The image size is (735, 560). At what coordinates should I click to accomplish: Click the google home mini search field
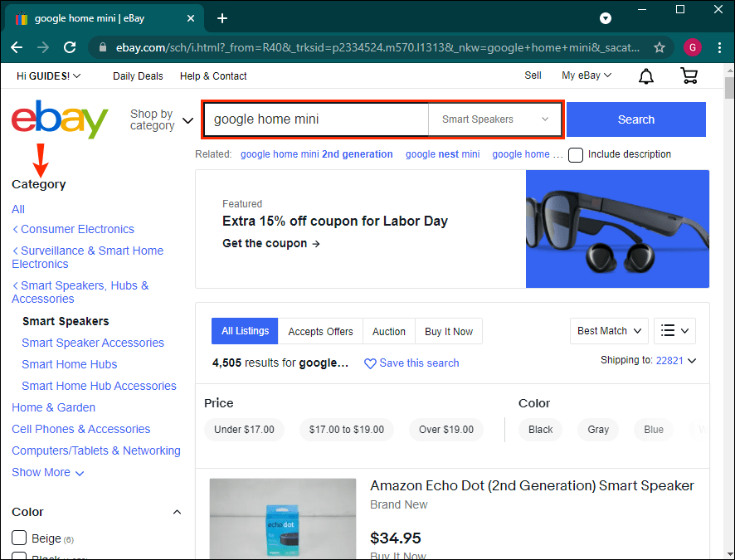pos(316,119)
